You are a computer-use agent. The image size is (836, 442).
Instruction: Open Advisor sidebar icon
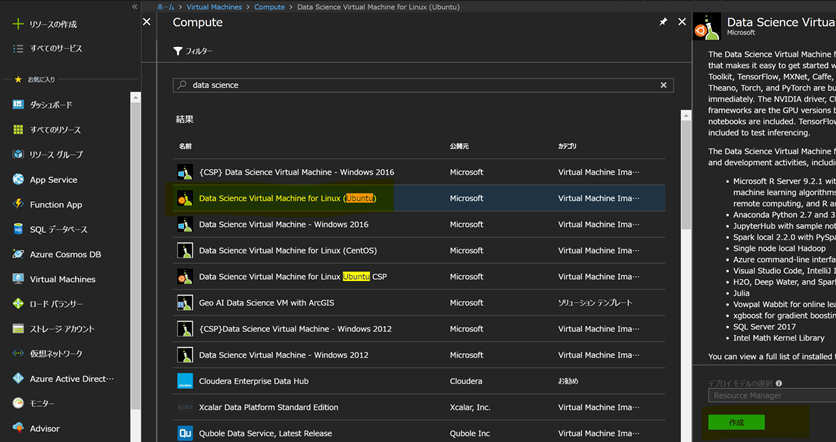pyautogui.click(x=18, y=428)
